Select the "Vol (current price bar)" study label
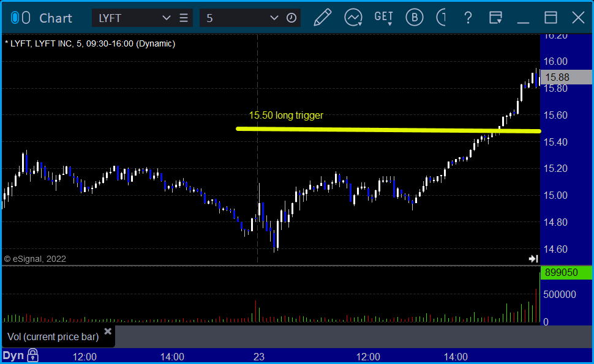Image resolution: width=594 pixels, height=364 pixels. pos(53,336)
